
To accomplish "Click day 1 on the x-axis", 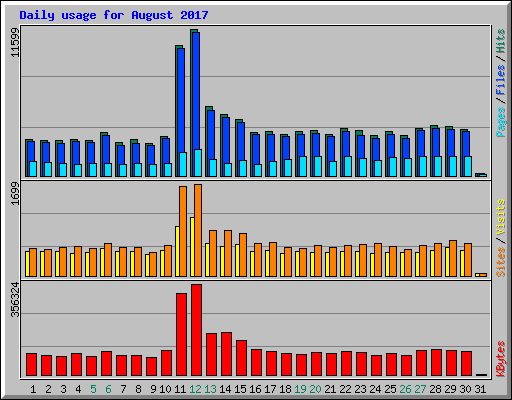I will [33, 389].
